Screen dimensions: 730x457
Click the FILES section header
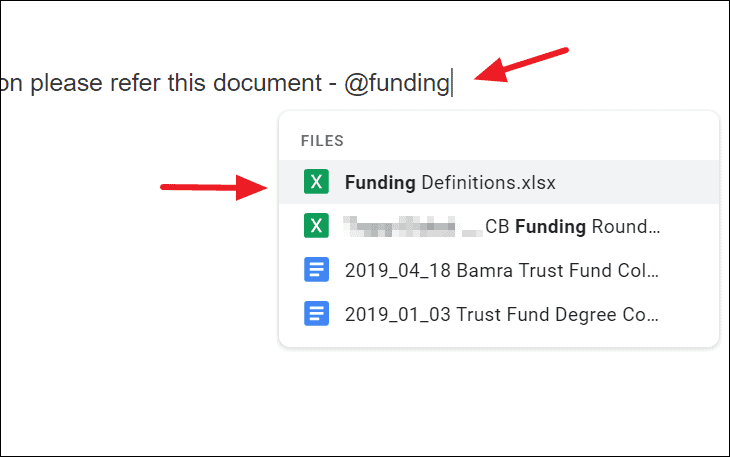[x=322, y=141]
